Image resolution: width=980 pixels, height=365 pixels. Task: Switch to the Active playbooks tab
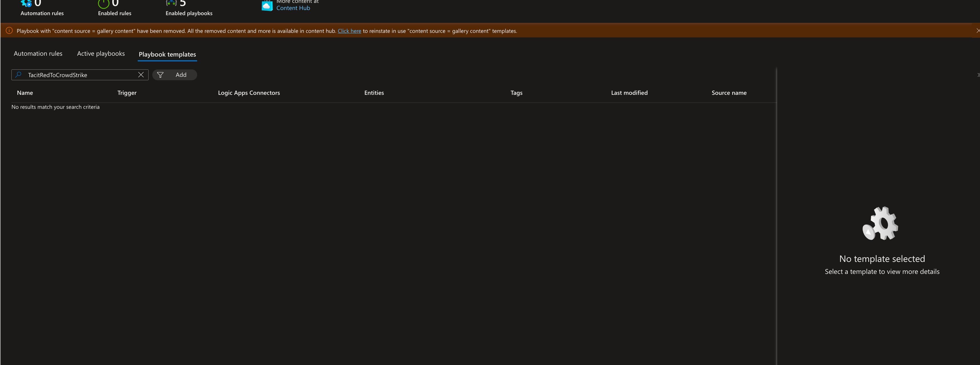pos(101,54)
